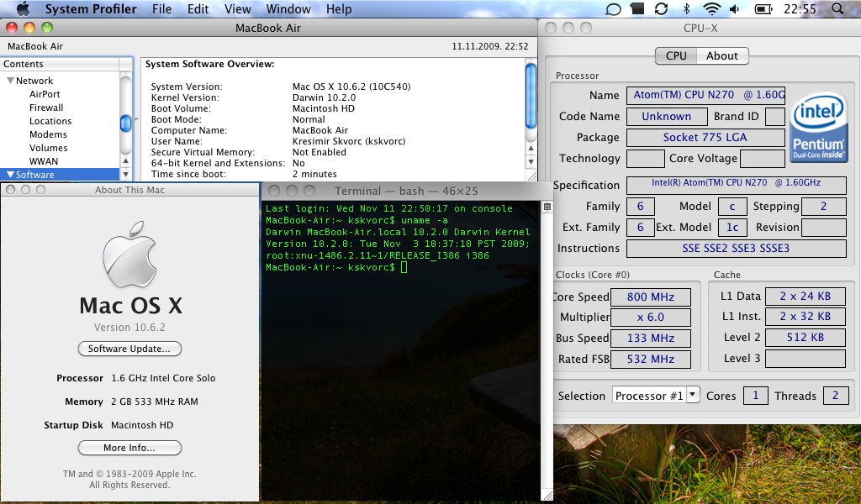Viewport: 861px width, 504px height.
Task: Click the Apple logo in About This Mac
Action: pyautogui.click(x=129, y=255)
